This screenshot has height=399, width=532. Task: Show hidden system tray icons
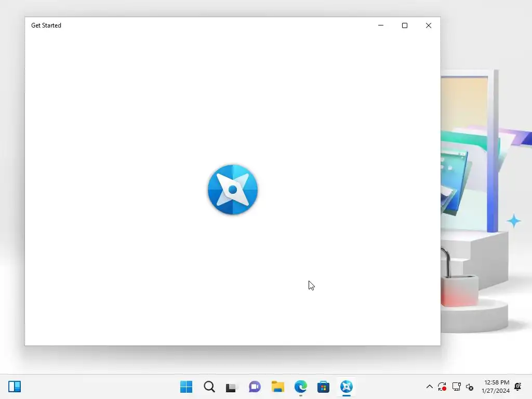click(429, 387)
